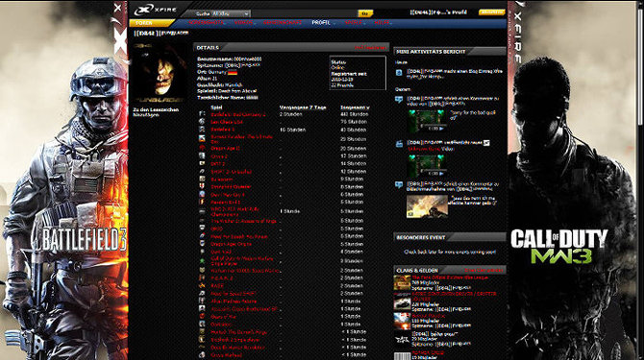Click the Germany flag icon

click(x=233, y=73)
